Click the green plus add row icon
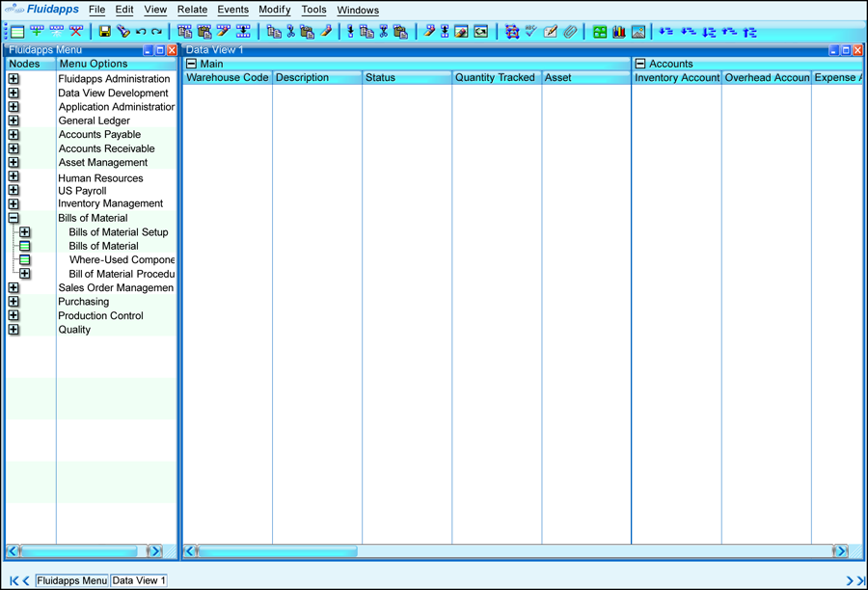This screenshot has width=868, height=590. tap(37, 32)
